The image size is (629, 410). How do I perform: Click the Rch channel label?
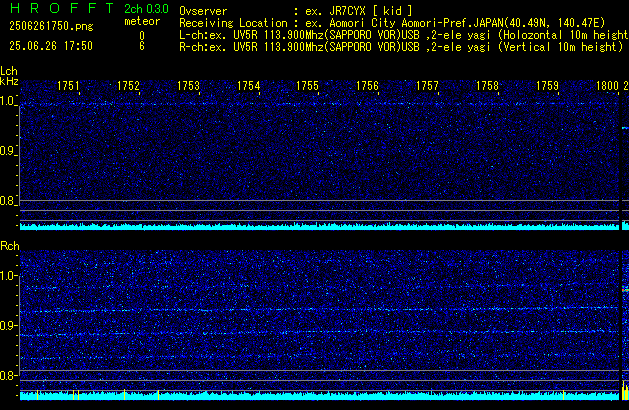point(10,246)
